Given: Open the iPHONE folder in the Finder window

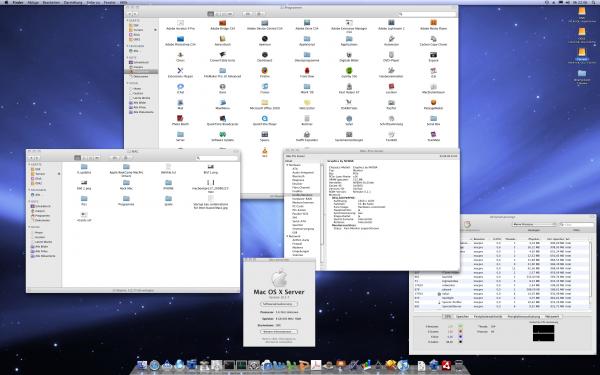Looking at the screenshot, I should pyautogui.click(x=168, y=183).
